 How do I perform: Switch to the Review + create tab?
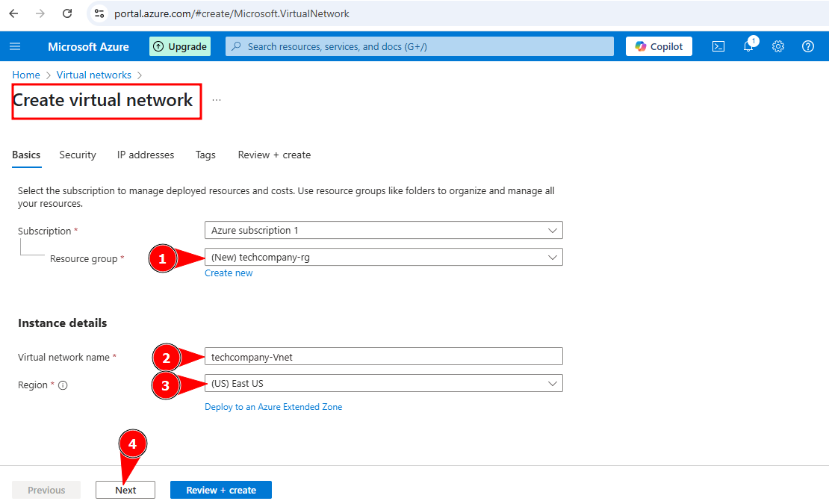(274, 155)
